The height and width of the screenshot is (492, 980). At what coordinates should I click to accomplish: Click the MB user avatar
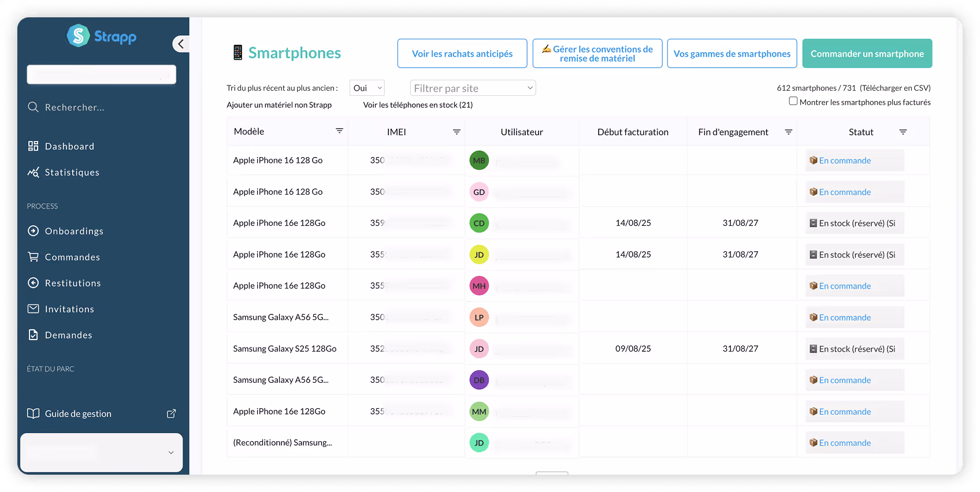pos(479,161)
